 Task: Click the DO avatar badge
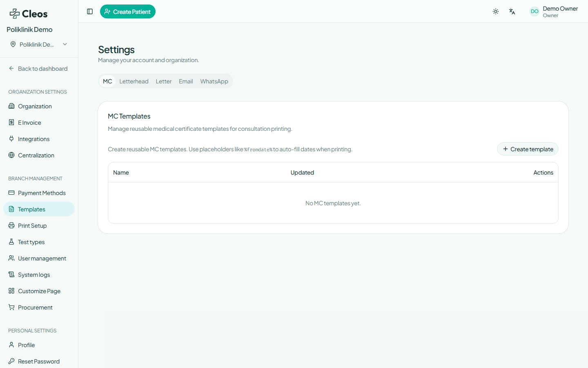tap(535, 11)
